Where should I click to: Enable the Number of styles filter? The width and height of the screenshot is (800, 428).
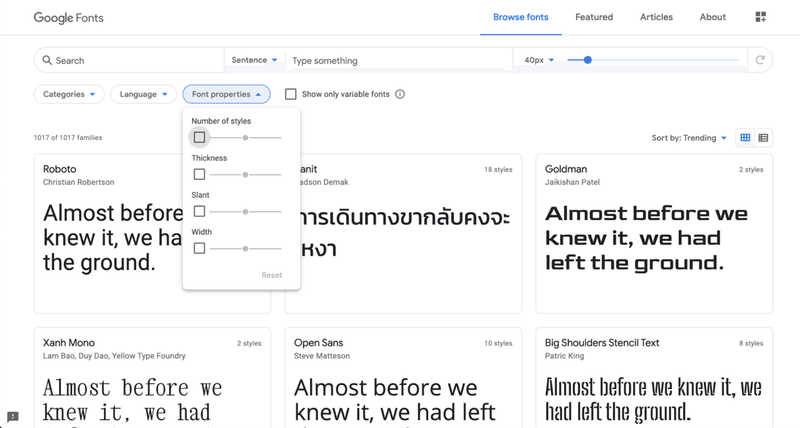click(199, 137)
